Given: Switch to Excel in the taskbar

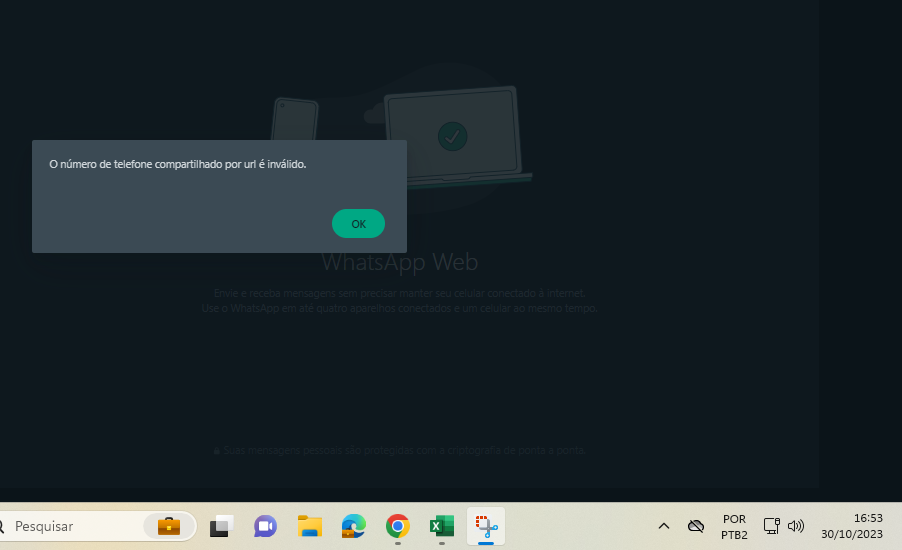Looking at the screenshot, I should (x=442, y=526).
